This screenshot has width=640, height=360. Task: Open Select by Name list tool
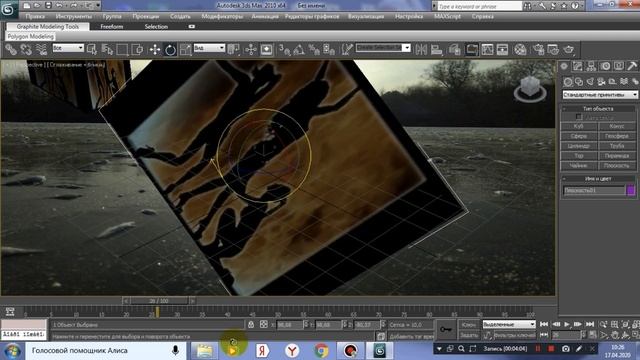pyautogui.click(x=107, y=50)
